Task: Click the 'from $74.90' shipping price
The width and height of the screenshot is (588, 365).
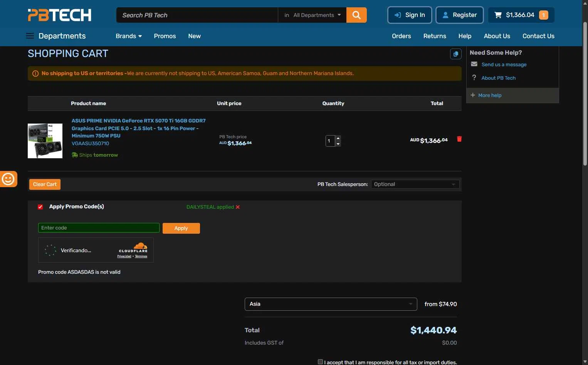Action: tap(441, 304)
